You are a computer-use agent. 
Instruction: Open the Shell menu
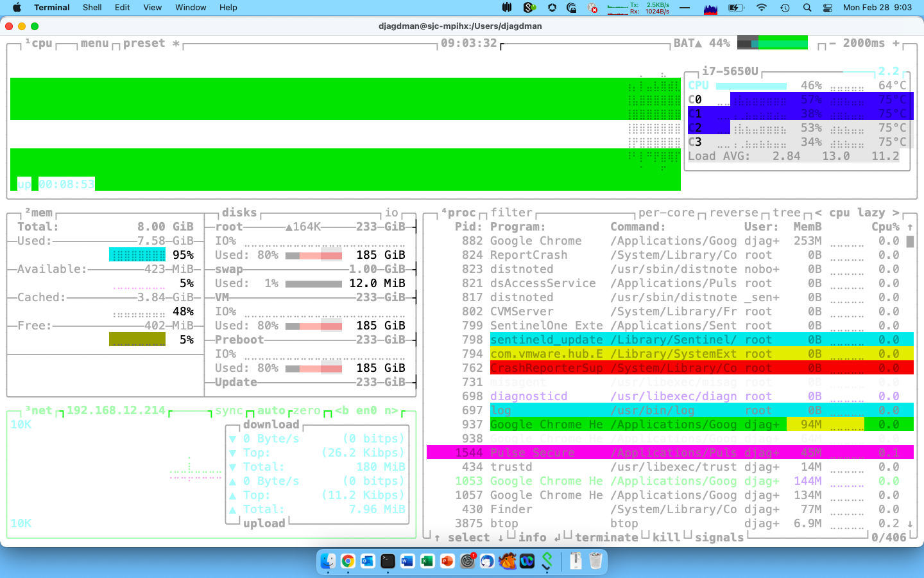click(92, 7)
